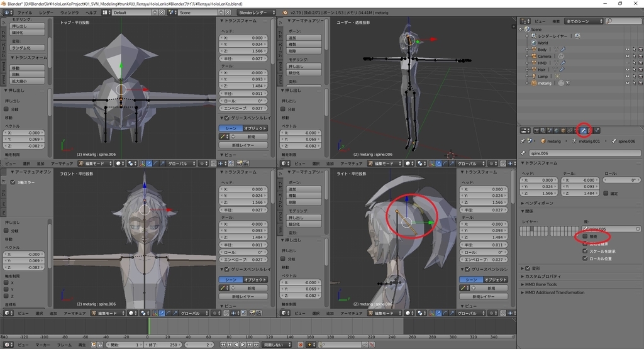The width and height of the screenshot is (644, 349).
Task: Open the Physics properties tab icon
Action: coord(597,131)
